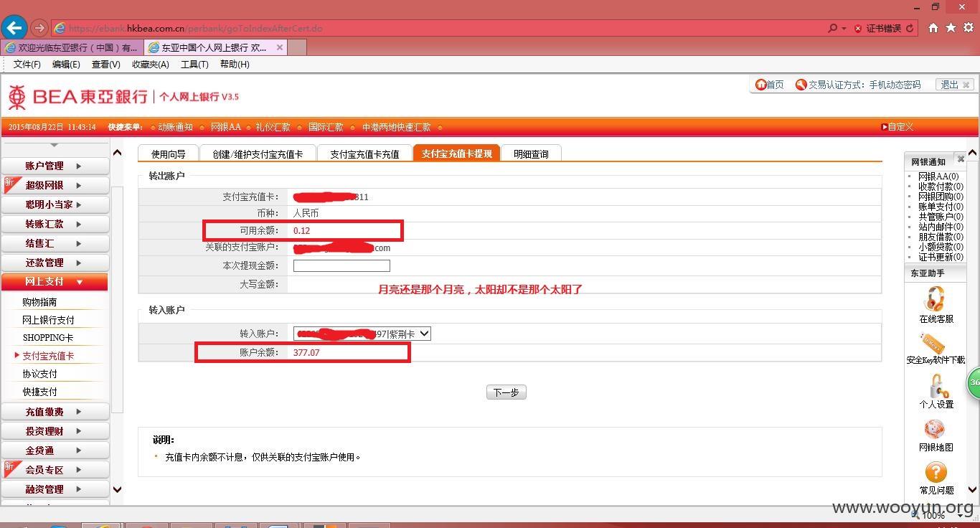The height and width of the screenshot is (528, 980).
Task: Expand 结售汇 sidebar menu
Action: click(55, 243)
